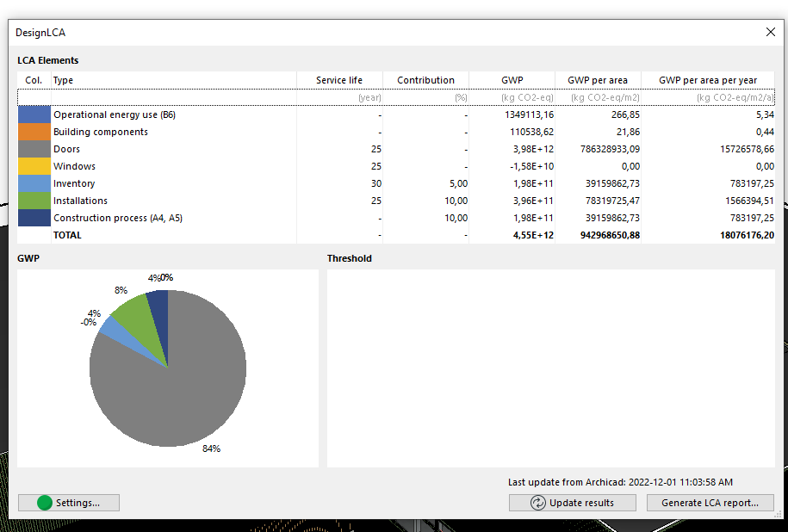
Task: Select Inventory light blue swatch
Action: click(x=34, y=183)
